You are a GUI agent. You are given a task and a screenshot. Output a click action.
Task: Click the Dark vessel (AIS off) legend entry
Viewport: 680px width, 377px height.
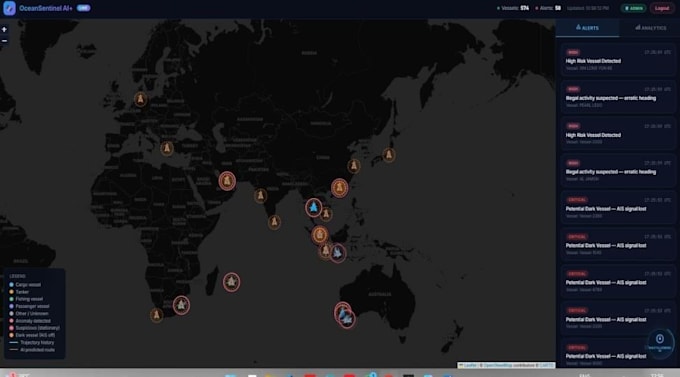[32, 335]
